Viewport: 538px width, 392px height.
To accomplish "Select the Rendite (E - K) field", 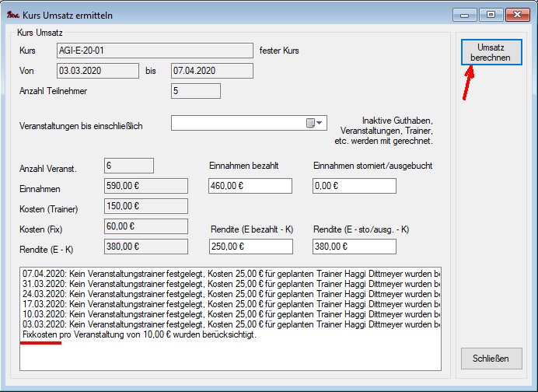I will [145, 246].
